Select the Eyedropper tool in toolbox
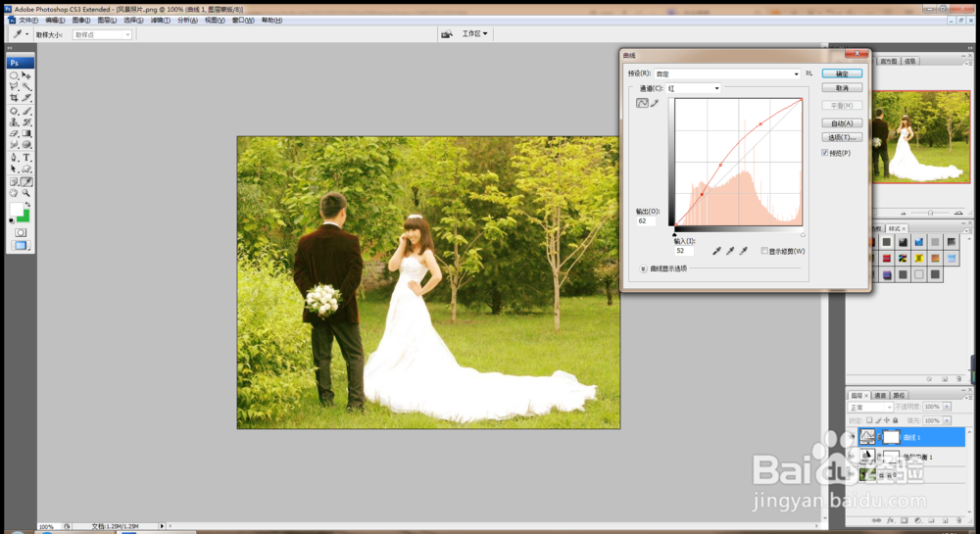980x534 pixels. pos(26,181)
